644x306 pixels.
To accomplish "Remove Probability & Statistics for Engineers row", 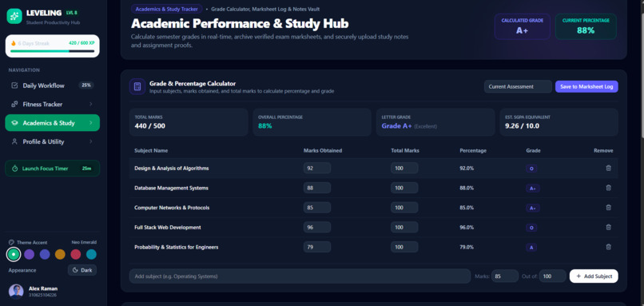I will (x=608, y=247).
